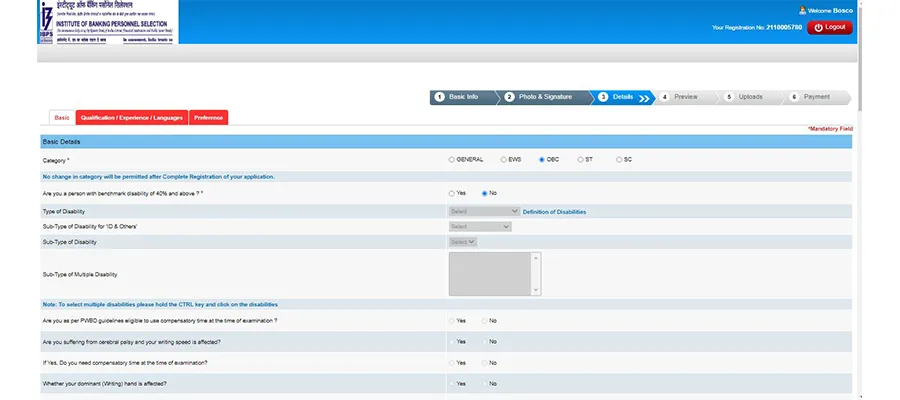Choose Yes for cerebral palsy question
Image resolution: width=900 pixels, height=400 pixels.
click(452, 341)
